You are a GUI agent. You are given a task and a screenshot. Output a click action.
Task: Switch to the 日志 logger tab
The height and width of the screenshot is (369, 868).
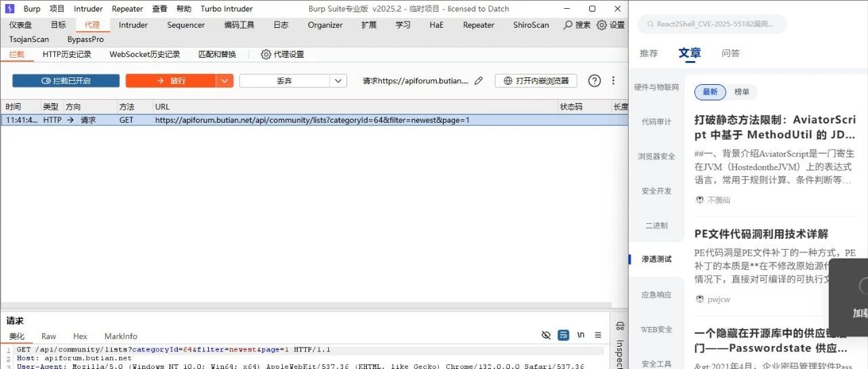[281, 25]
